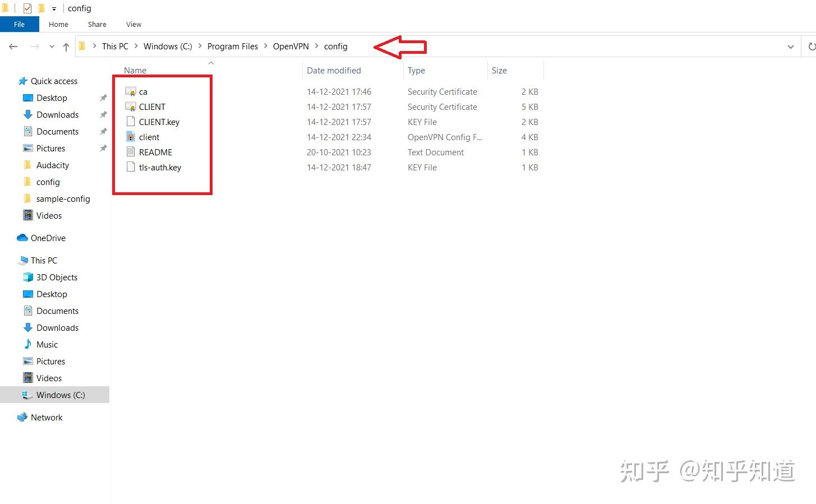This screenshot has width=816, height=504.
Task: Click the Name column sort arrow
Action: (211, 63)
